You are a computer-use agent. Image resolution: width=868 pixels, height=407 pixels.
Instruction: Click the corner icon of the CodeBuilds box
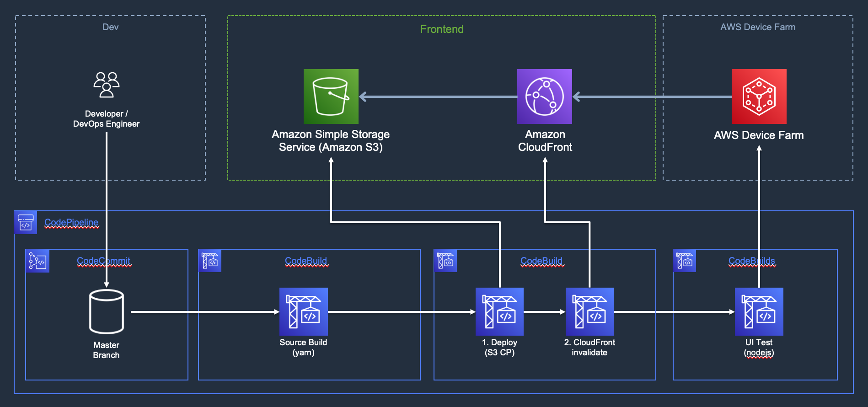click(685, 261)
